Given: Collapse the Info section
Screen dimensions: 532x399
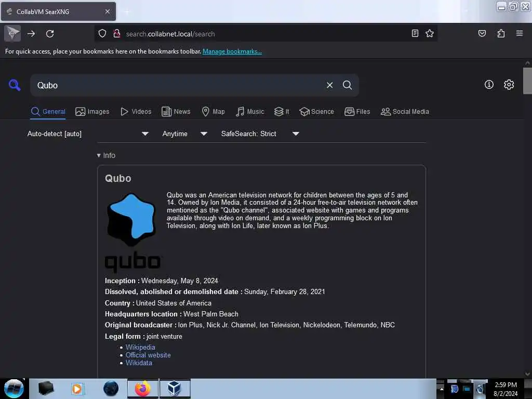Looking at the screenshot, I should pyautogui.click(x=106, y=155).
